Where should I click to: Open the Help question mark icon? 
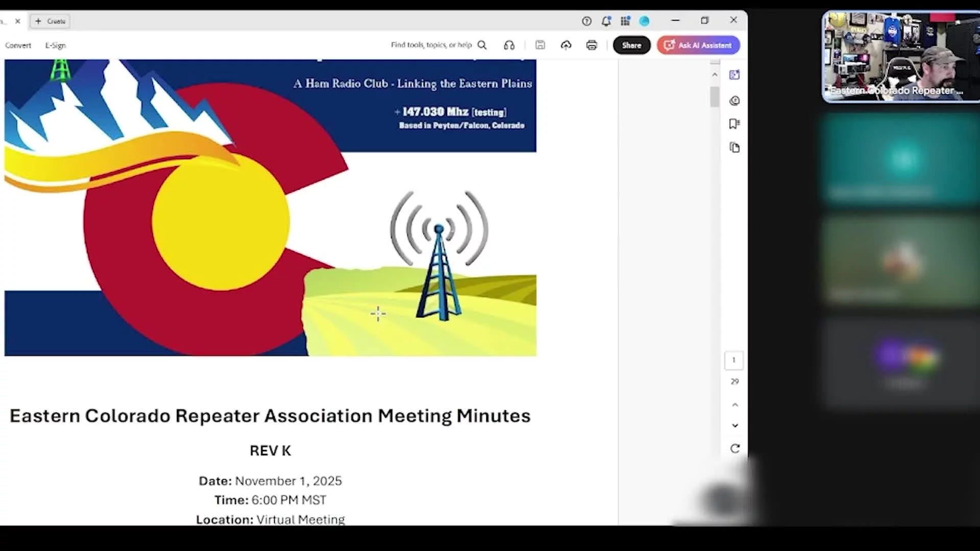click(x=586, y=21)
